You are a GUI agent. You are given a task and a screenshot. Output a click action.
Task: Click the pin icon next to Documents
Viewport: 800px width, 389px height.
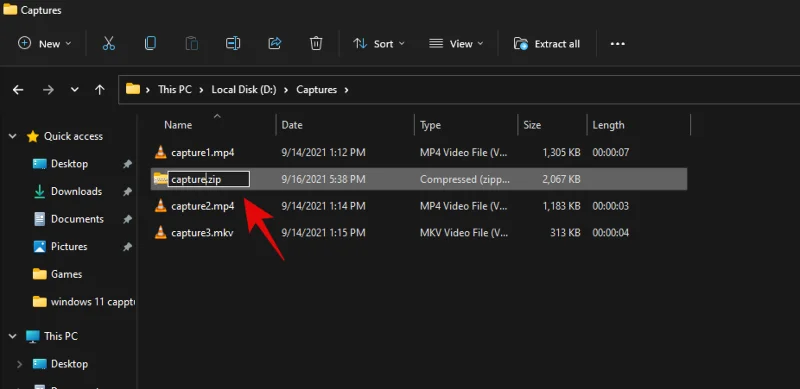[x=127, y=219]
